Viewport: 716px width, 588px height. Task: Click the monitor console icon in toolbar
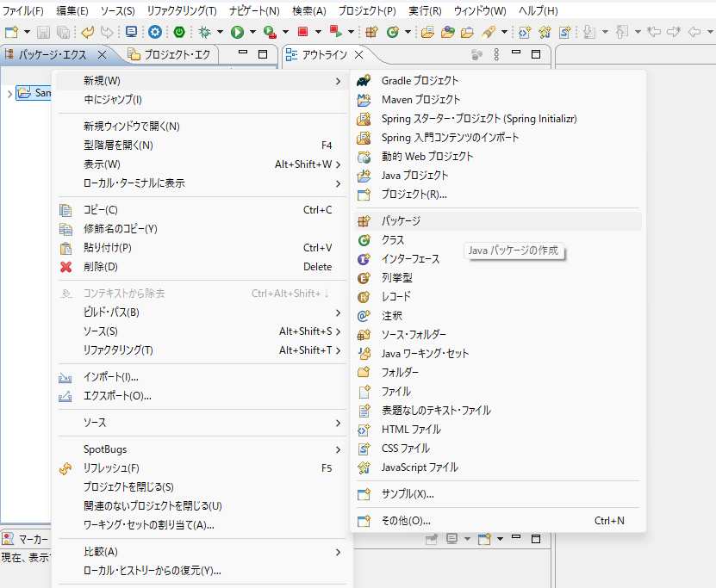click(x=131, y=32)
